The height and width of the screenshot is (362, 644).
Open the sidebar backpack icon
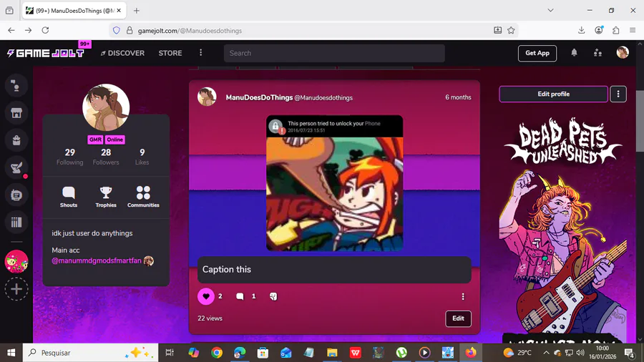coord(16,140)
